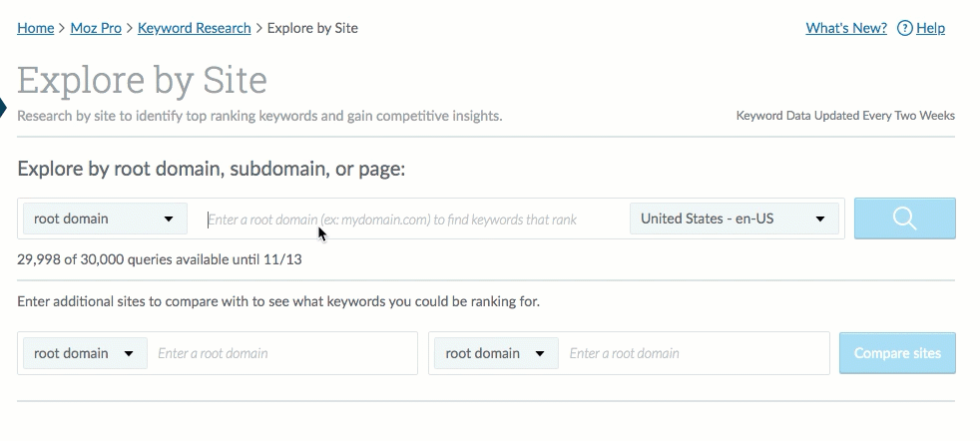Click the Help text link
980x441 pixels.
[x=930, y=28]
